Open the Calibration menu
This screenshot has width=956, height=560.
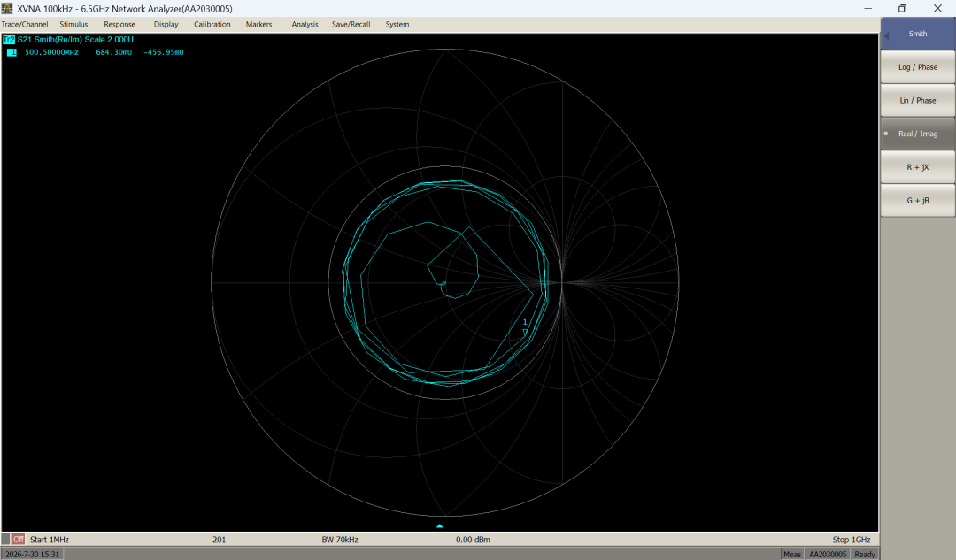coord(212,25)
